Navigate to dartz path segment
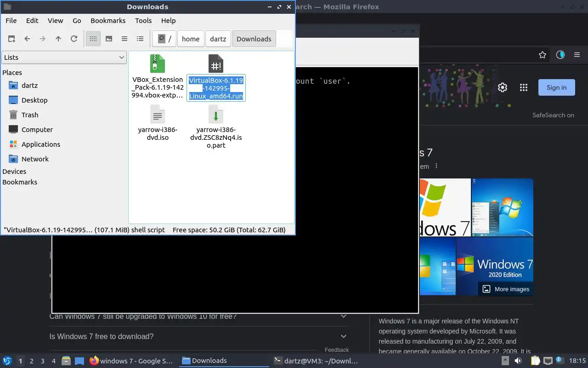The height and width of the screenshot is (368, 588). [218, 39]
